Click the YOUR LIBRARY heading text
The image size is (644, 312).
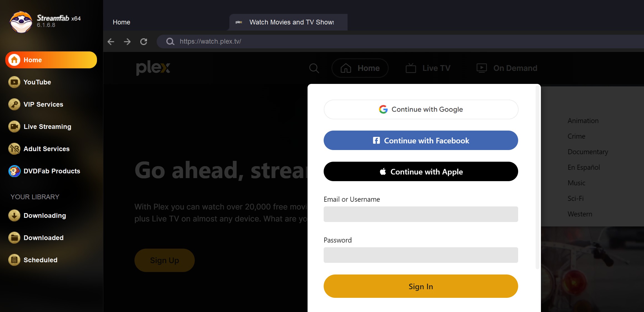tap(35, 197)
